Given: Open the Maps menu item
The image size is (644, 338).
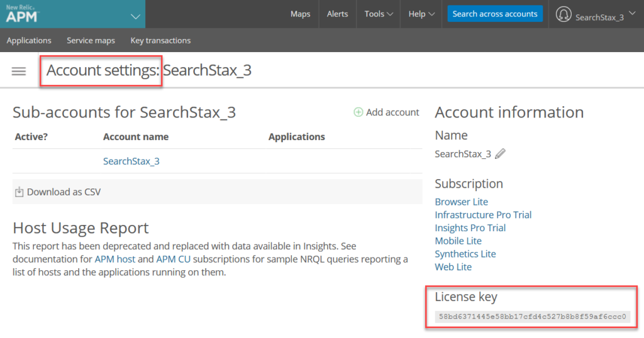Looking at the screenshot, I should click(x=300, y=14).
